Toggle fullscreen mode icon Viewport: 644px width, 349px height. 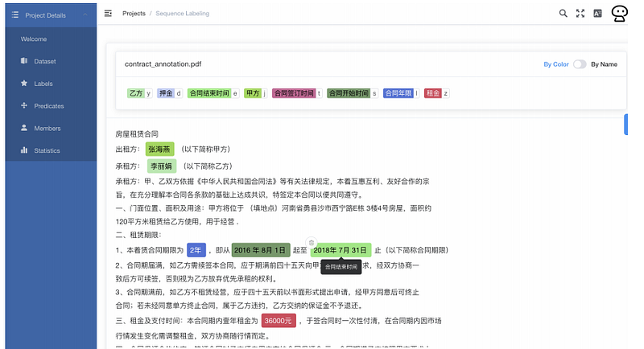click(580, 13)
